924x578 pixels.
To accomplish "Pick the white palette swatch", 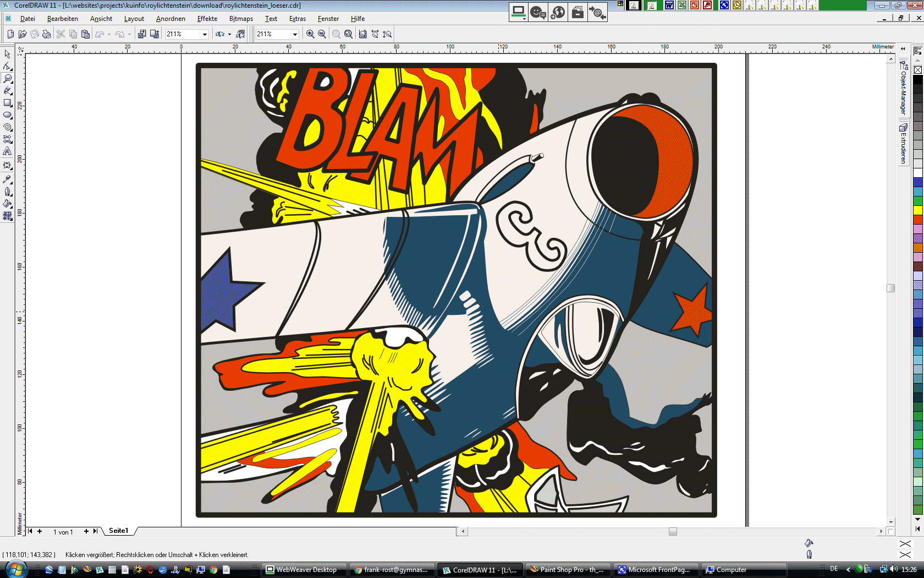I will tap(918, 172).
